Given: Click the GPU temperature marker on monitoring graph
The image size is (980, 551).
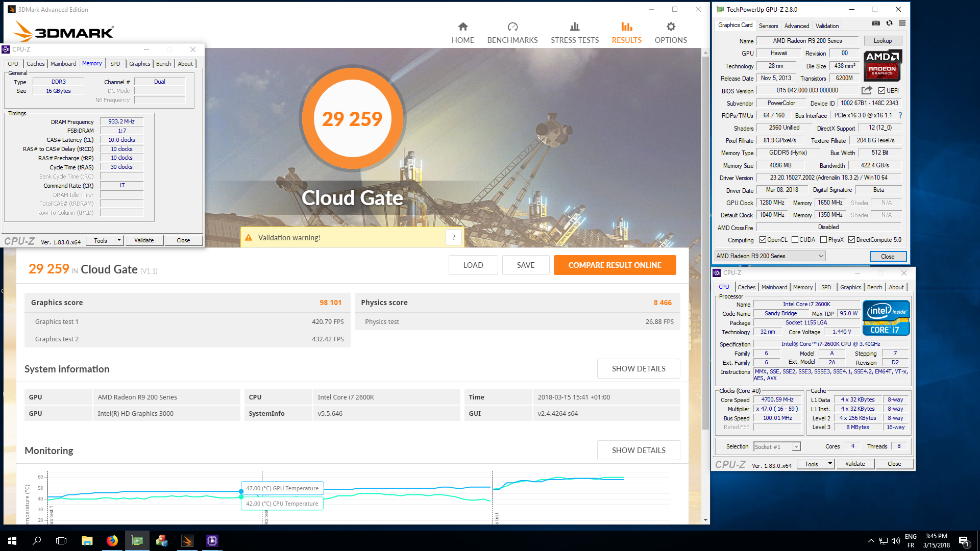Looking at the screenshot, I should tap(241, 491).
